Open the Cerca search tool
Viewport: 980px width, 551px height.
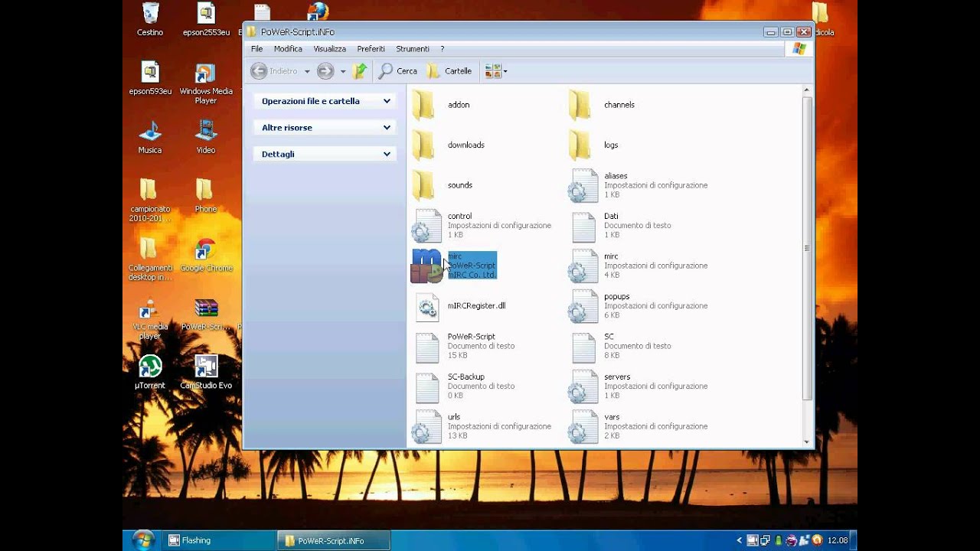point(398,71)
